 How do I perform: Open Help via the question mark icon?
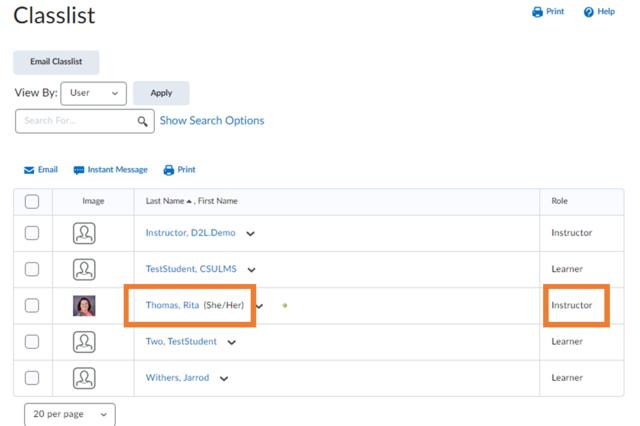click(x=589, y=12)
